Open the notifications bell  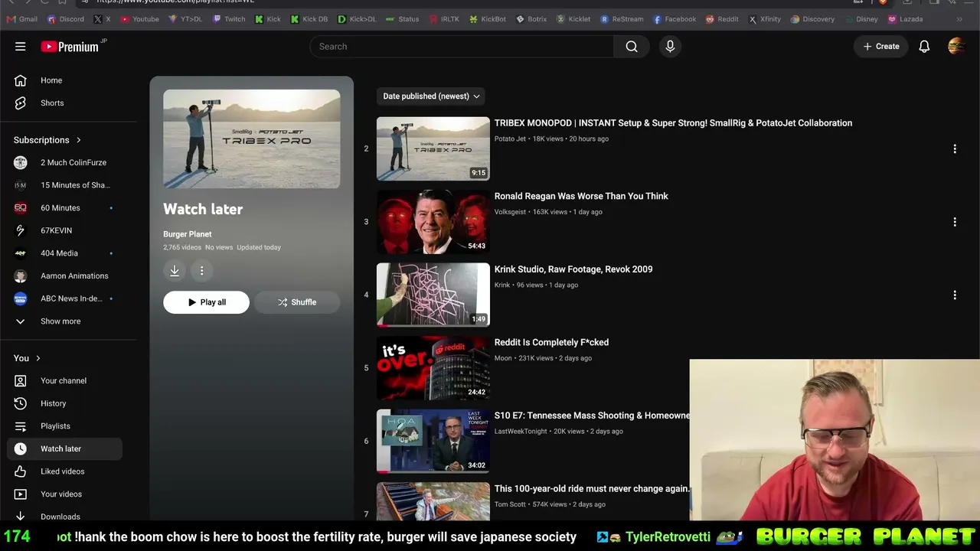click(924, 47)
